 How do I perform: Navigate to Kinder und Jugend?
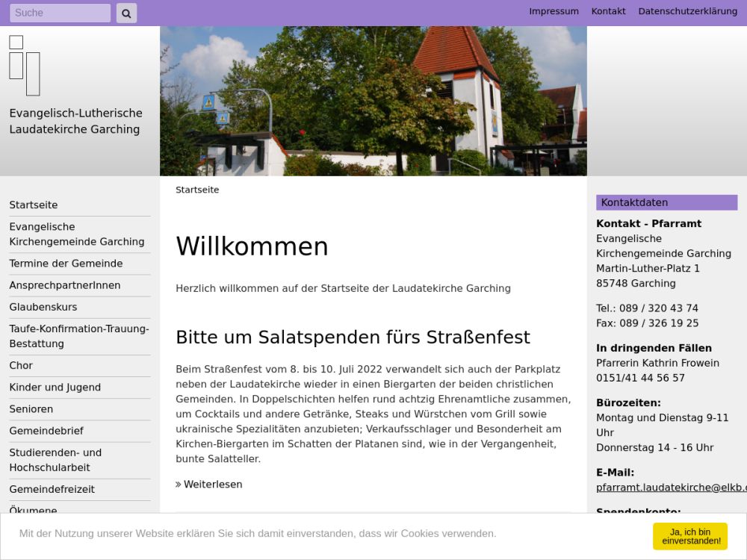coord(55,388)
